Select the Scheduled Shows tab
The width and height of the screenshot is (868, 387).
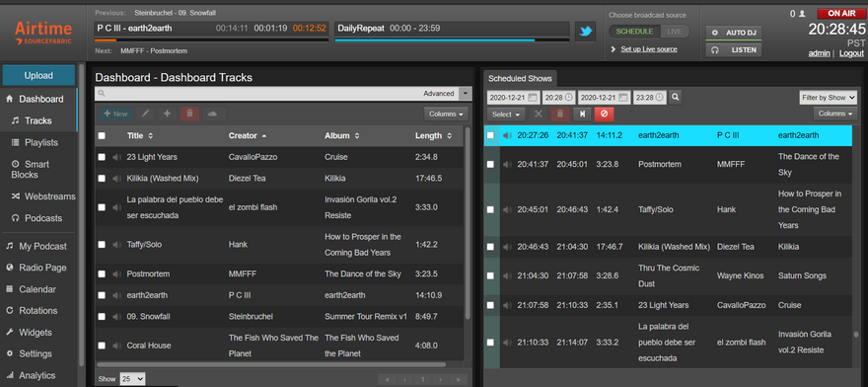pyautogui.click(x=520, y=79)
